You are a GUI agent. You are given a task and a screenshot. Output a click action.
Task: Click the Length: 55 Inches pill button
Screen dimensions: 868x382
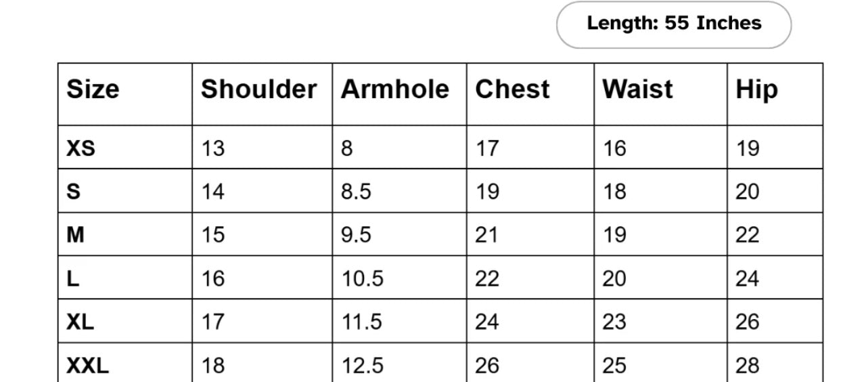(x=674, y=24)
